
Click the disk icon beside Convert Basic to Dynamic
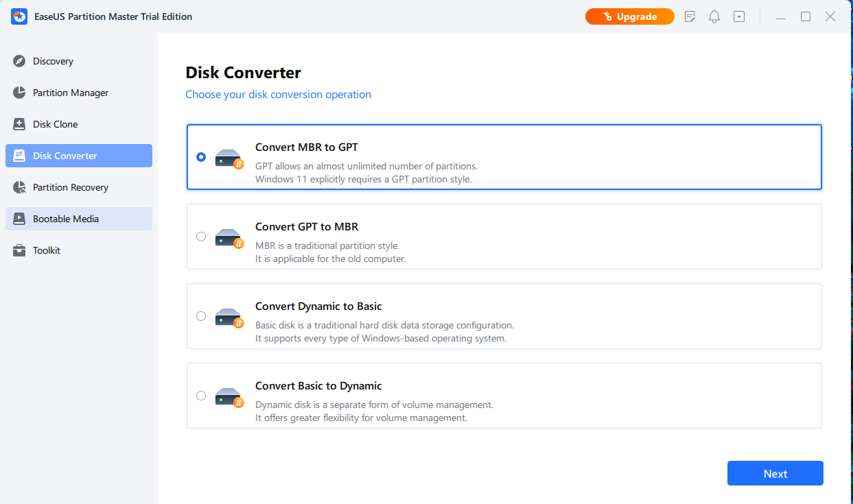(229, 396)
